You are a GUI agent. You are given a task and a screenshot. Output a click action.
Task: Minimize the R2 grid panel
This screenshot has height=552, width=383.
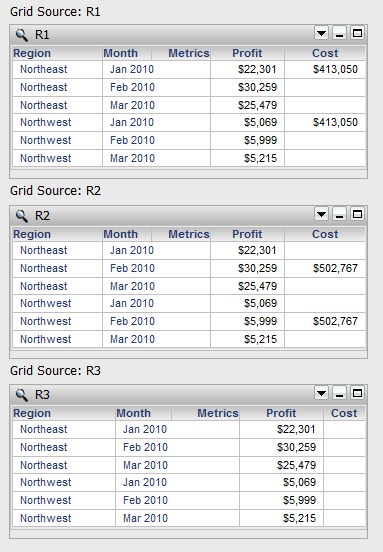339,214
